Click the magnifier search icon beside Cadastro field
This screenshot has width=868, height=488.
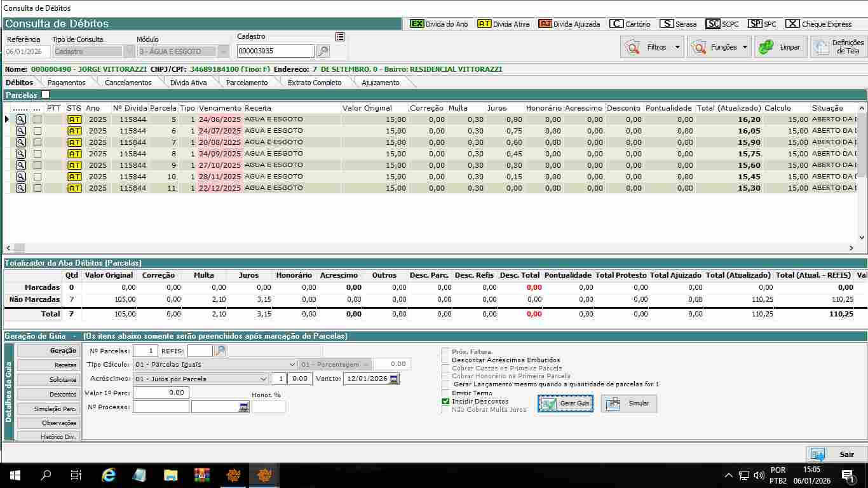pyautogui.click(x=323, y=51)
